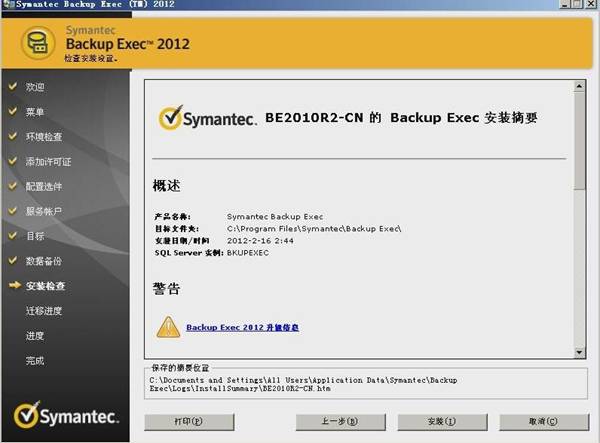Click the arrow icon beside 安装检查

coord(13,286)
